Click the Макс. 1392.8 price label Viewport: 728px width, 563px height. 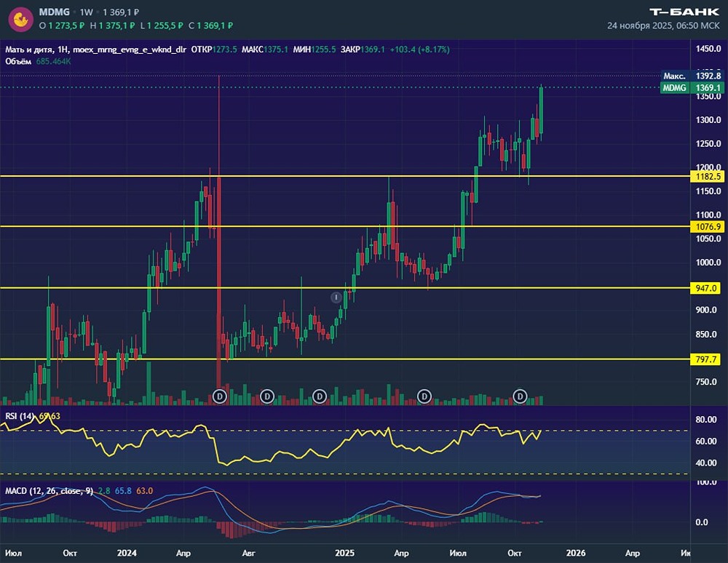coord(692,76)
